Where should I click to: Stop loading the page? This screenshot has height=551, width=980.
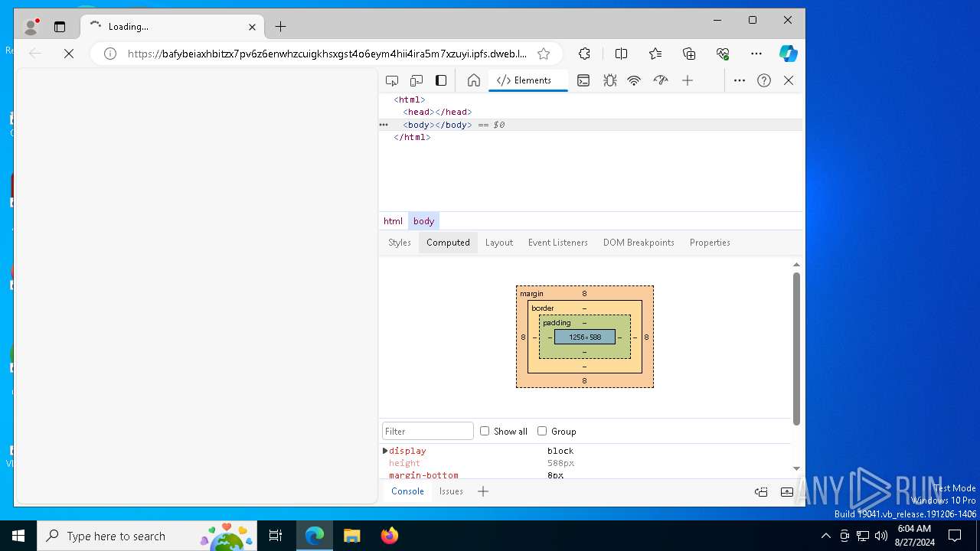click(69, 54)
